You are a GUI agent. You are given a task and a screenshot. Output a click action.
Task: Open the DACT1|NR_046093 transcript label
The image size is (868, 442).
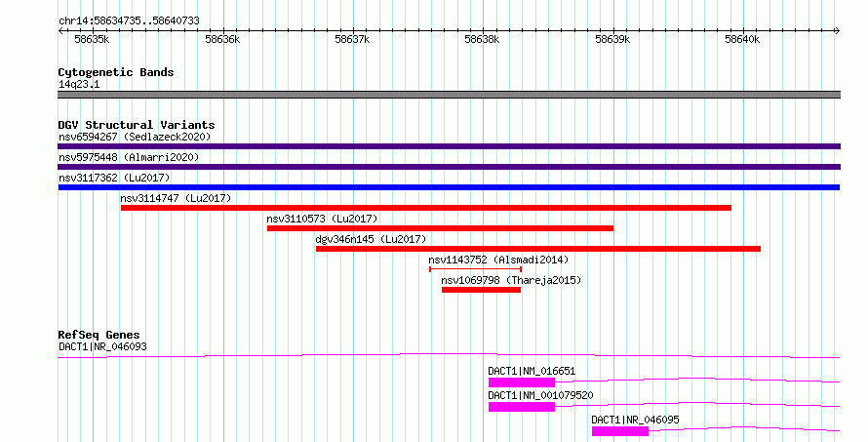[103, 347]
